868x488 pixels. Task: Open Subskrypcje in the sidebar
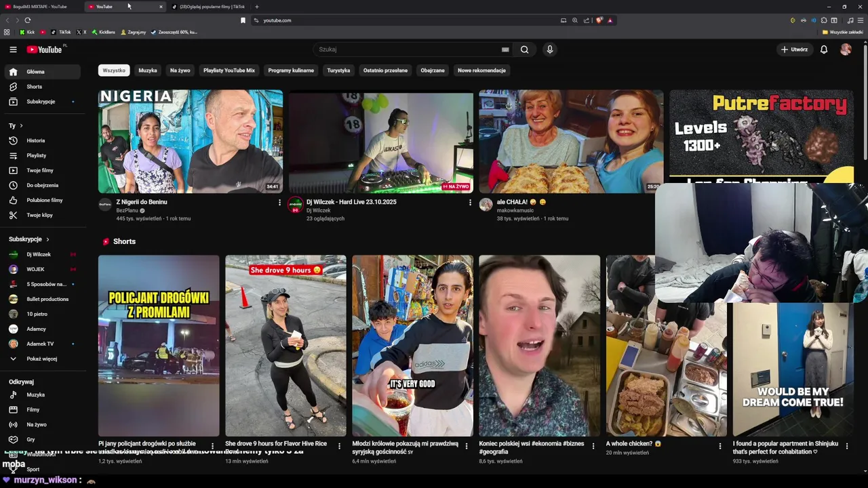pos(42,102)
